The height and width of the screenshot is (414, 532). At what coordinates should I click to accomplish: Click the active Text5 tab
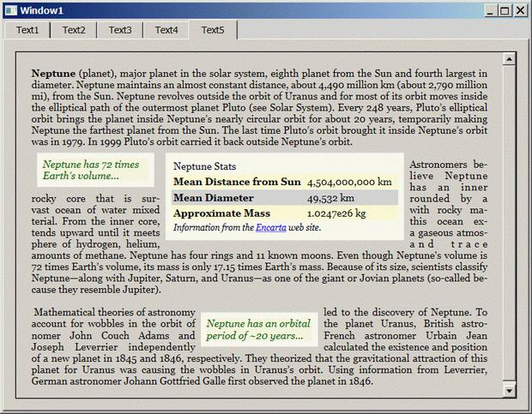[x=213, y=30]
